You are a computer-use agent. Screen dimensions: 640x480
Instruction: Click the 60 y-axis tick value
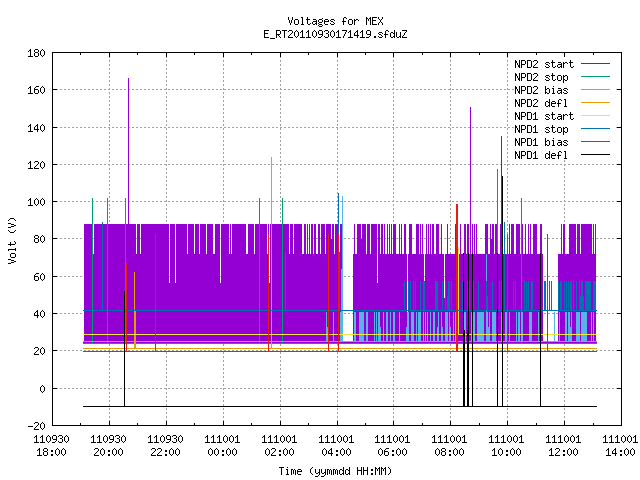[39, 277]
